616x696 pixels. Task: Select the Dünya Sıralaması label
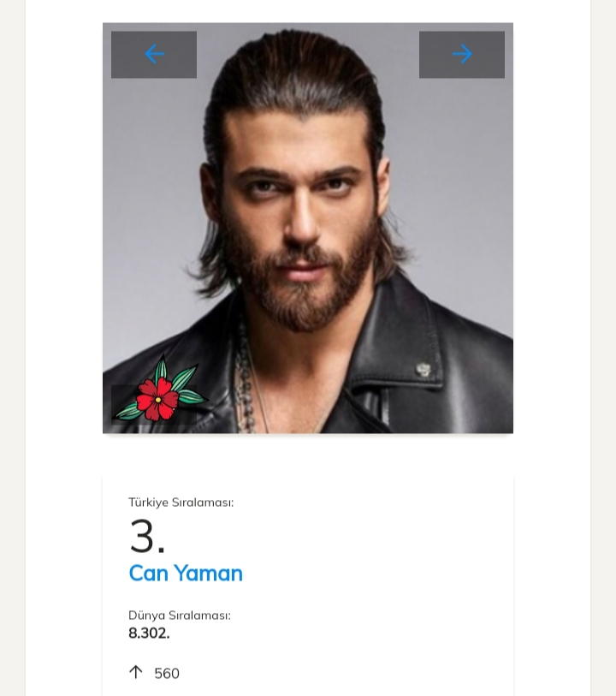[179, 616]
